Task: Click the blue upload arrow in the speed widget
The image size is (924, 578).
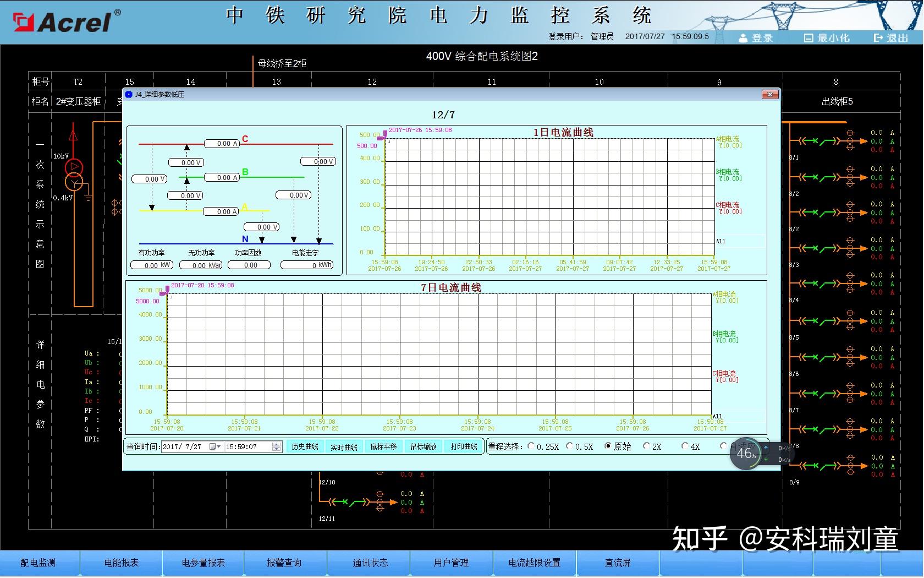Action: click(765, 447)
